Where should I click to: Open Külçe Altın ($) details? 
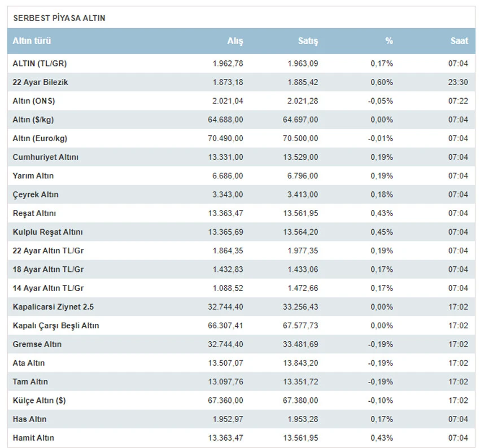tap(38, 400)
